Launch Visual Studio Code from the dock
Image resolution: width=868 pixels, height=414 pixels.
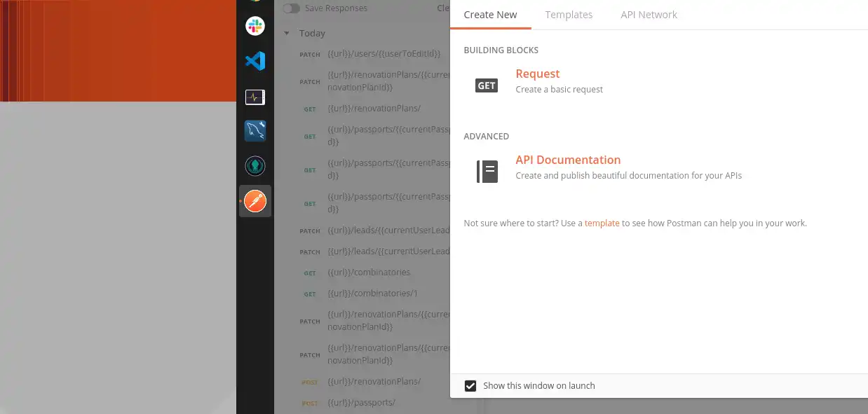[255, 61]
